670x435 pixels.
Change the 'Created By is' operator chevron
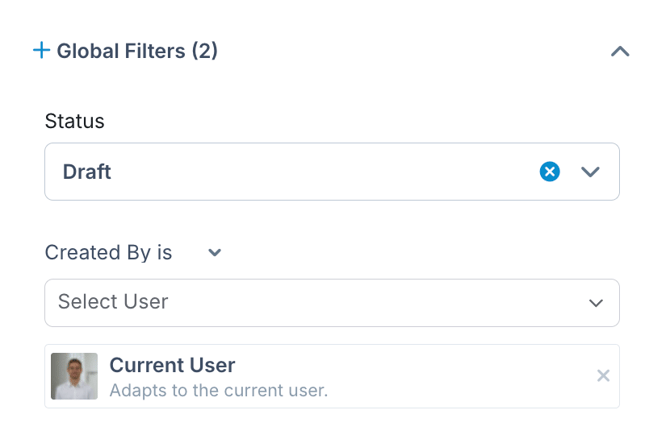[215, 253]
